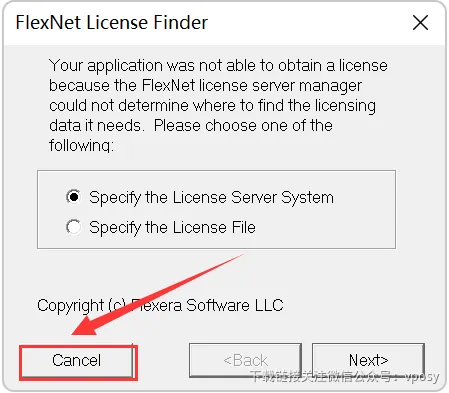Select the Specify the License File radio button
Viewport: 449px width, 393px height.
coord(73,227)
